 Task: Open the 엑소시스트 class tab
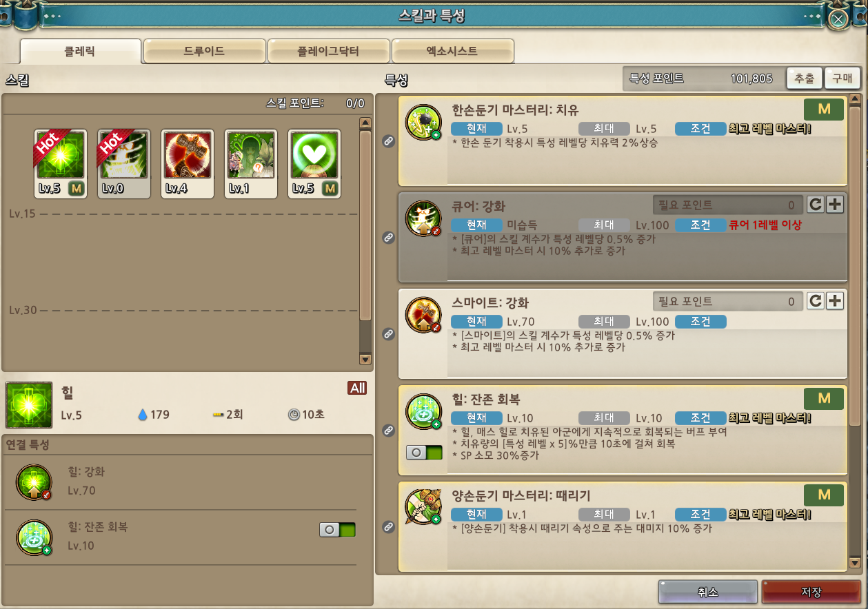tap(452, 51)
